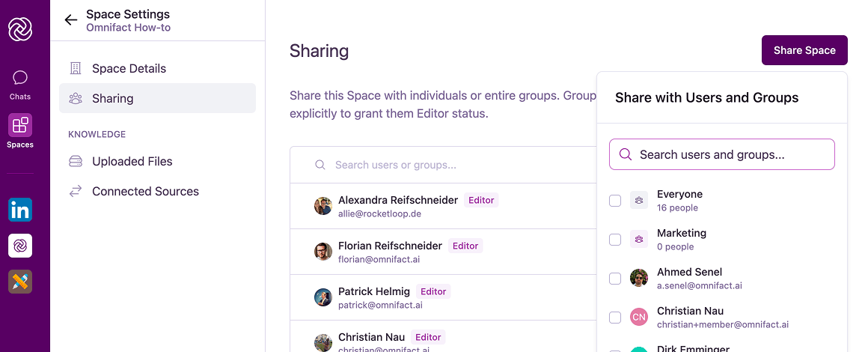The image size is (868, 352).
Task: Check the Christian Nau member checkbox
Action: [615, 317]
